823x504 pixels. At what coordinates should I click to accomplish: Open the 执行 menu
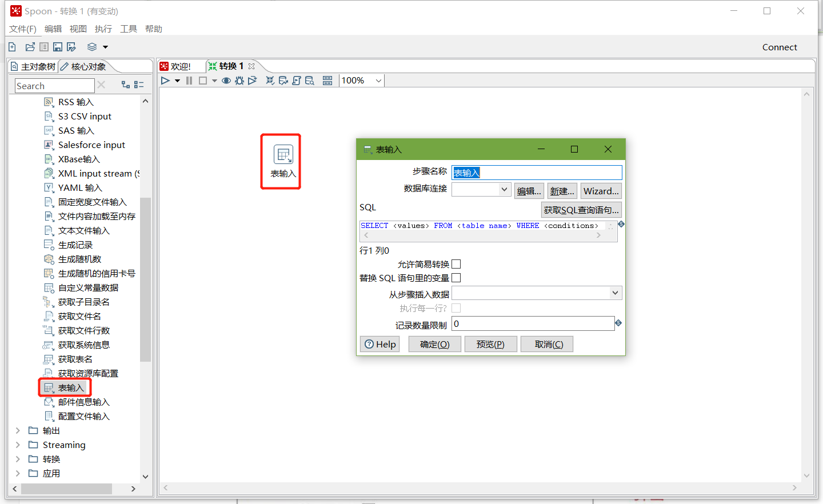coord(103,29)
